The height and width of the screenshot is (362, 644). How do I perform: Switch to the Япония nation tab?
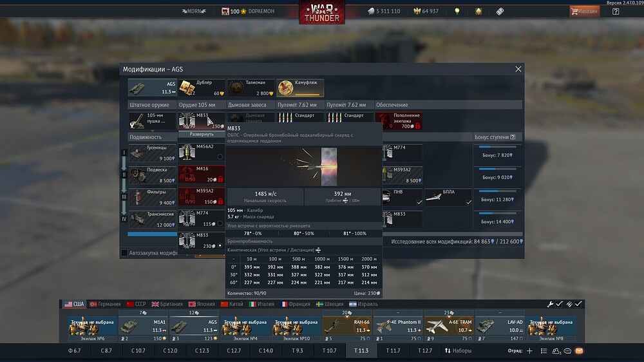pos(202,304)
